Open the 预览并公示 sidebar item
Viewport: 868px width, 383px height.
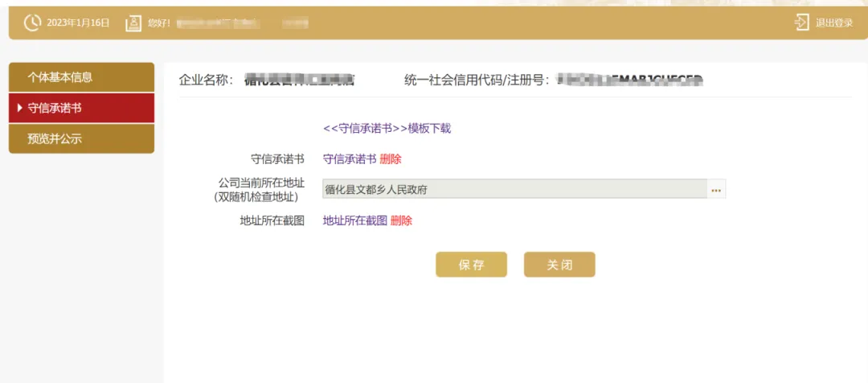coord(81,138)
